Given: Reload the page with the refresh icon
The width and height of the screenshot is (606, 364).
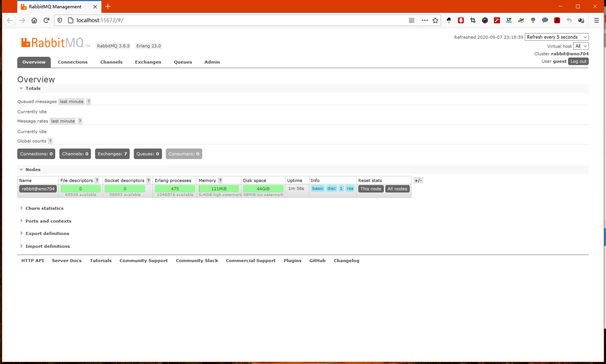Looking at the screenshot, I should (x=46, y=20).
